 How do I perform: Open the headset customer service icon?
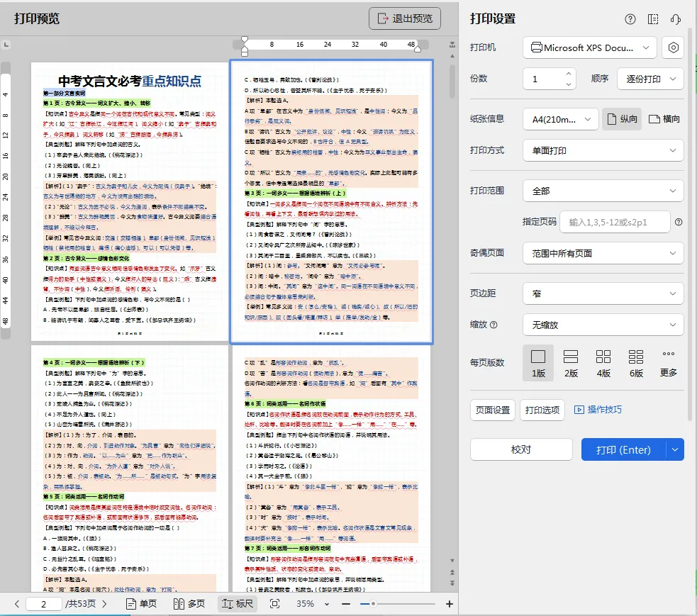tap(676, 19)
